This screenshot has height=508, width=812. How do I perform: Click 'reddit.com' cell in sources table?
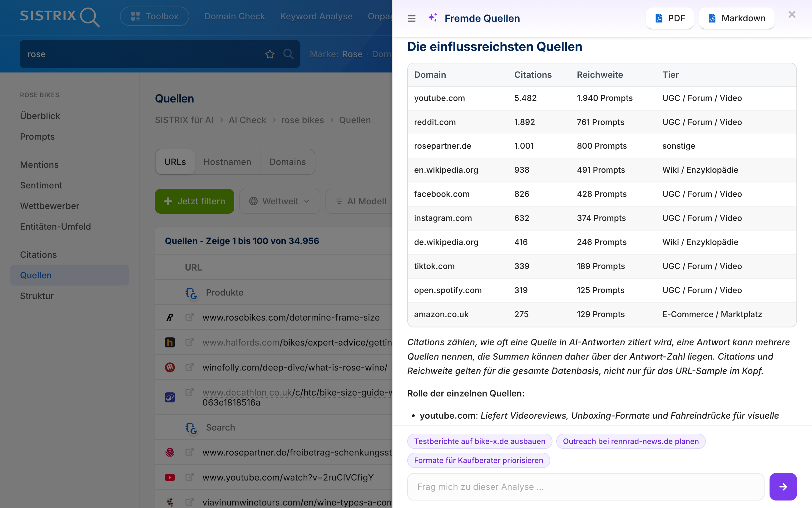tap(435, 122)
